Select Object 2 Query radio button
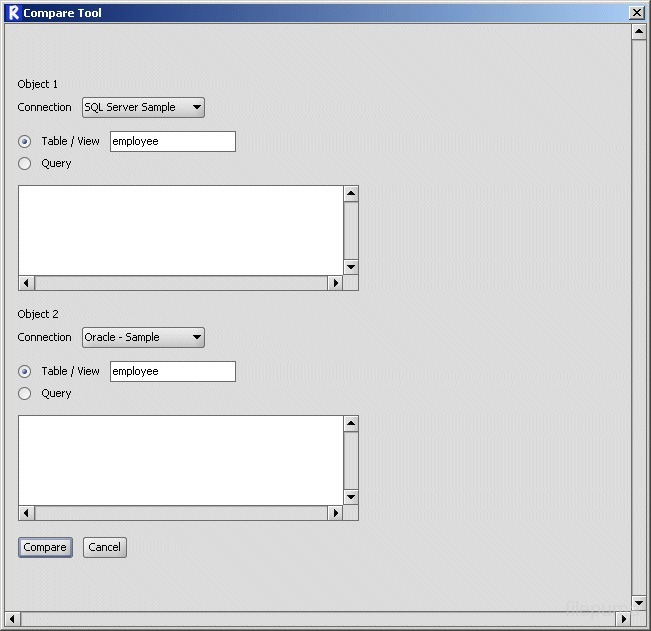 pos(24,394)
